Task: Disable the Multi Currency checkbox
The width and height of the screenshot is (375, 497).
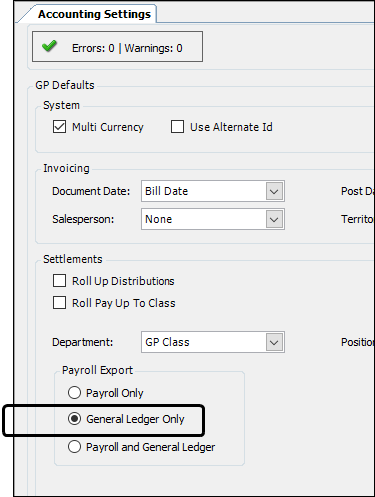Action: pos(59,127)
